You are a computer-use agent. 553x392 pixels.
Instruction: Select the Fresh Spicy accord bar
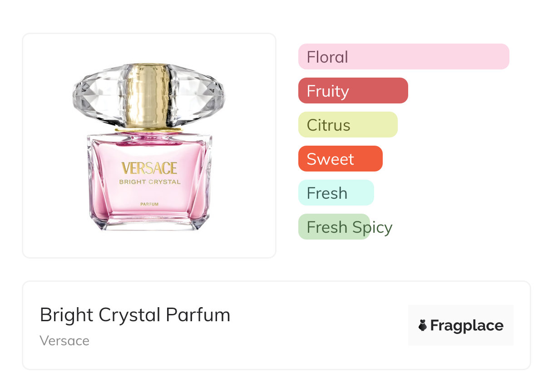tap(334, 227)
